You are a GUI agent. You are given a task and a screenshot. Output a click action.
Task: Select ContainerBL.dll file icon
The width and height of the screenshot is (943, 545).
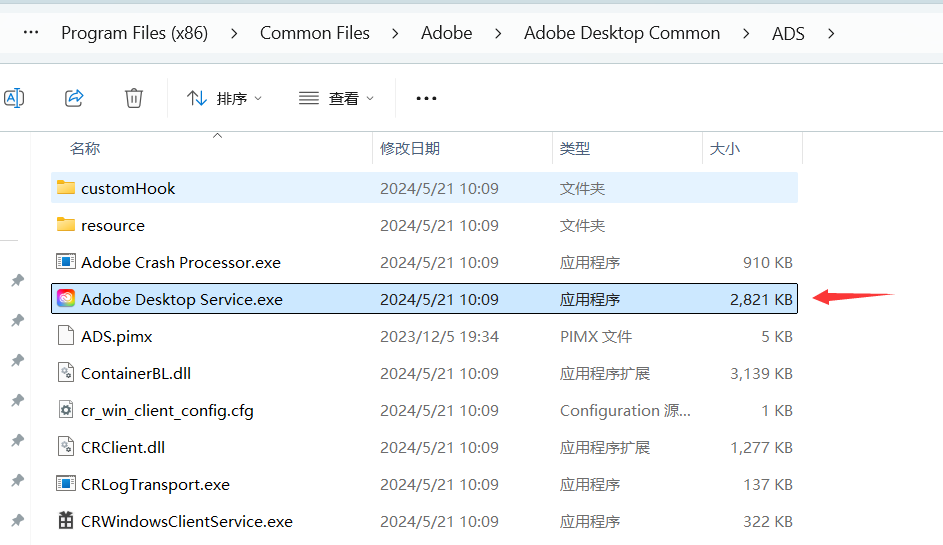tap(66, 372)
